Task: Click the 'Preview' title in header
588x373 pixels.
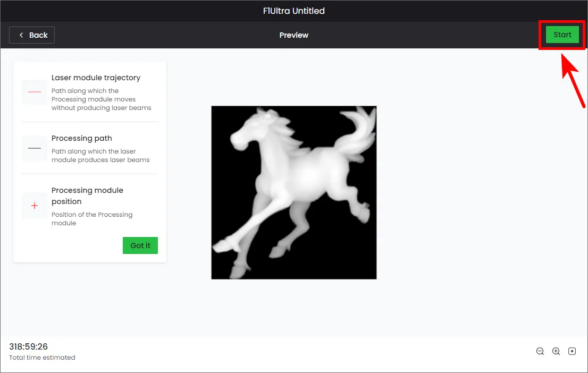Action: [294, 35]
